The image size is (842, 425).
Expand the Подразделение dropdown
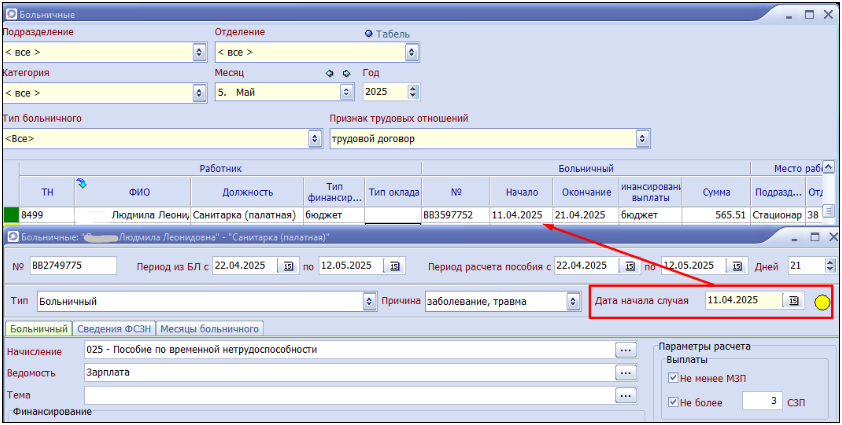tap(198, 51)
